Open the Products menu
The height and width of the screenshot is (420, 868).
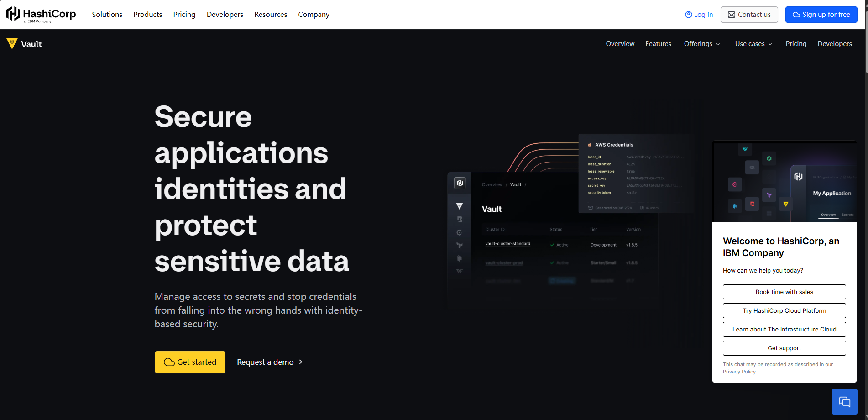click(x=148, y=15)
